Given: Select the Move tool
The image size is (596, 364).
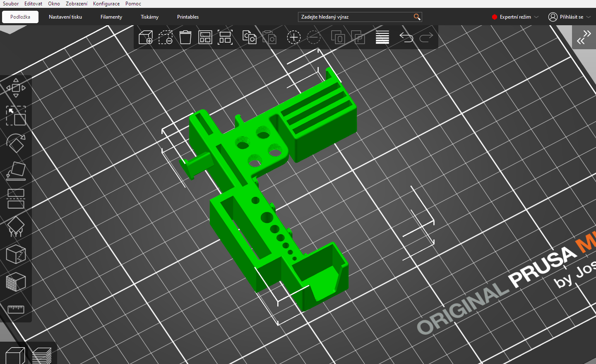Looking at the screenshot, I should pyautogui.click(x=16, y=88).
